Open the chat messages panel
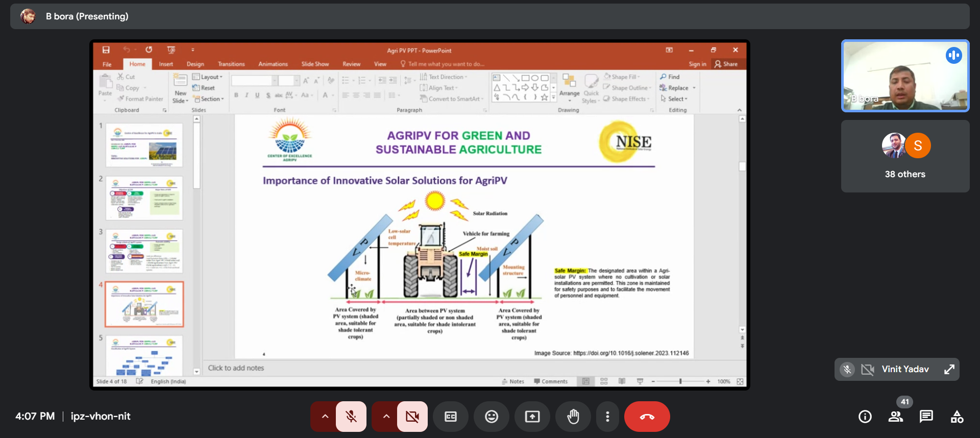980x438 pixels. (x=926, y=417)
